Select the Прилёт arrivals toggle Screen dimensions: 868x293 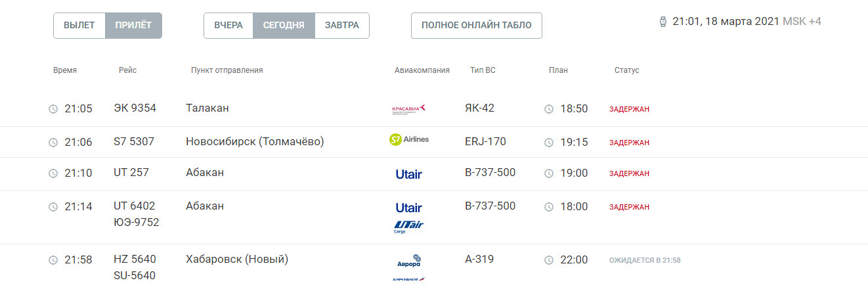click(133, 26)
